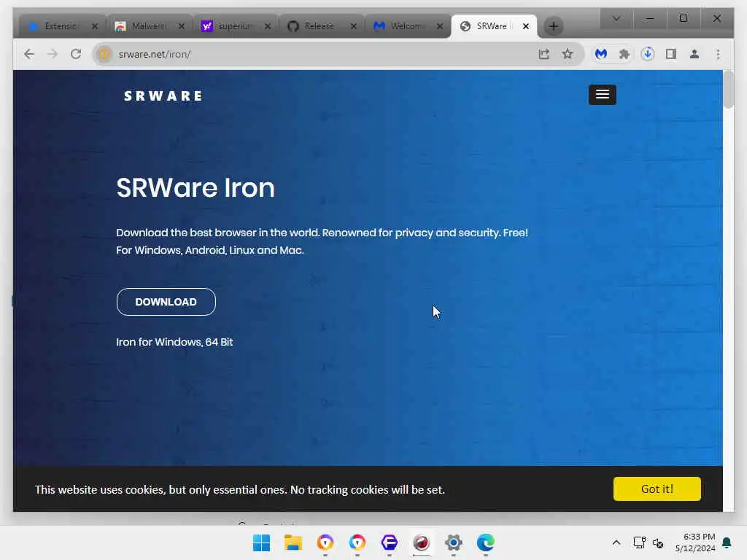The image size is (747, 560).
Task: Open the Extensions puzzle-piece menu
Action: (624, 54)
